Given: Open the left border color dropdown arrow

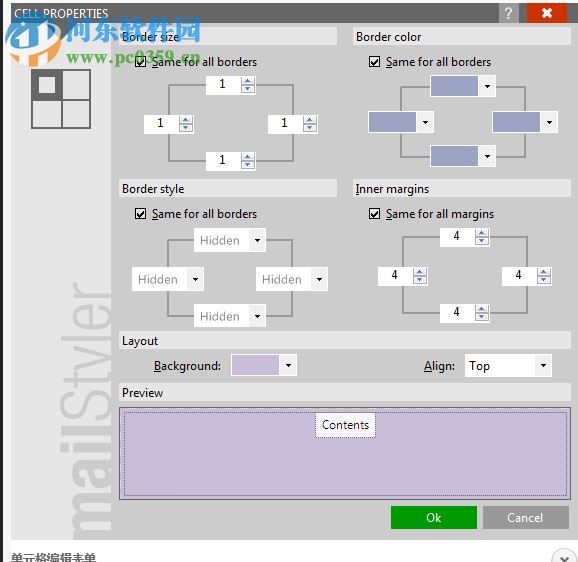Looking at the screenshot, I should click(425, 122).
